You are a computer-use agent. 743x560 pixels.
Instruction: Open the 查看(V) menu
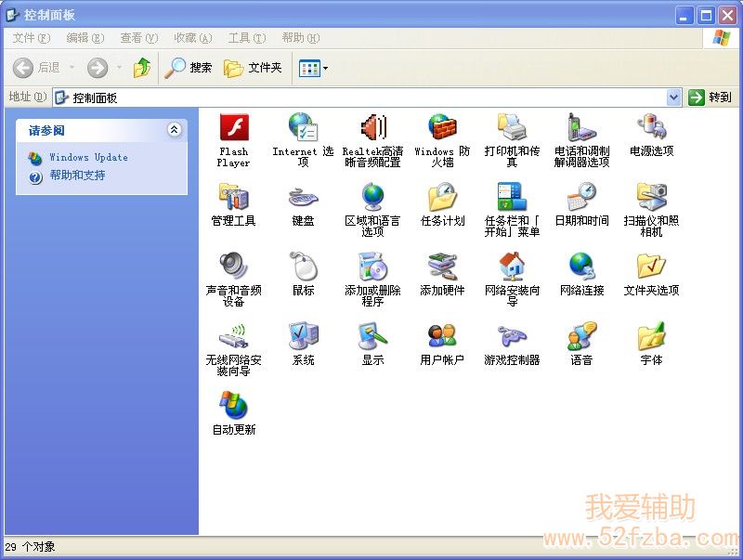[x=138, y=38]
